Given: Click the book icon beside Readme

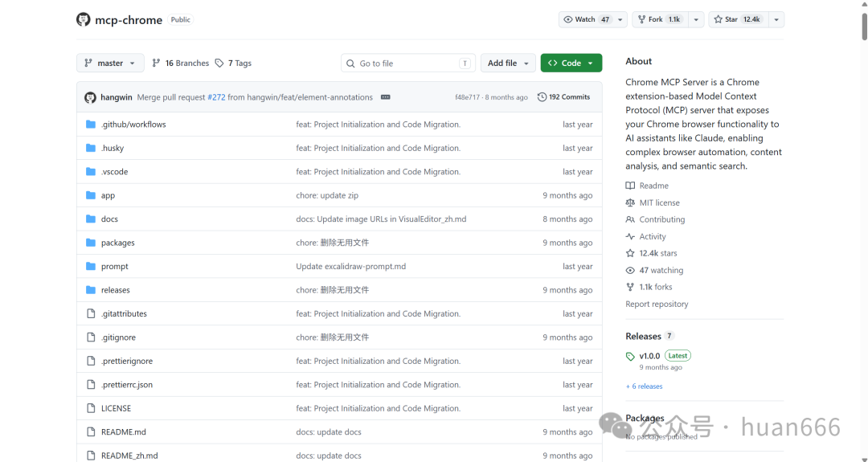Looking at the screenshot, I should point(630,186).
